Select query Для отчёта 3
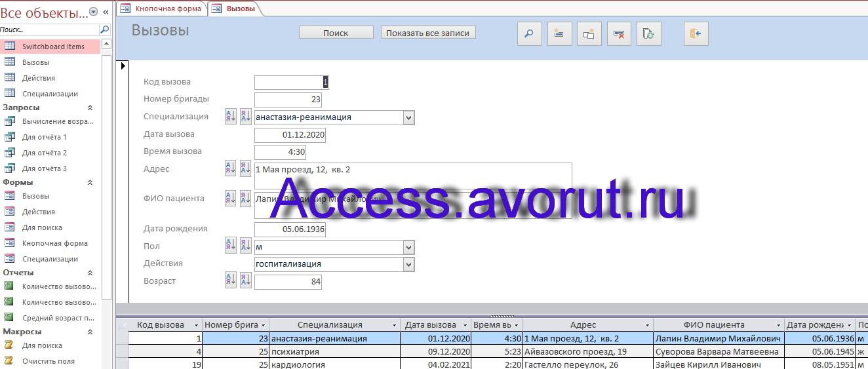 (x=50, y=168)
